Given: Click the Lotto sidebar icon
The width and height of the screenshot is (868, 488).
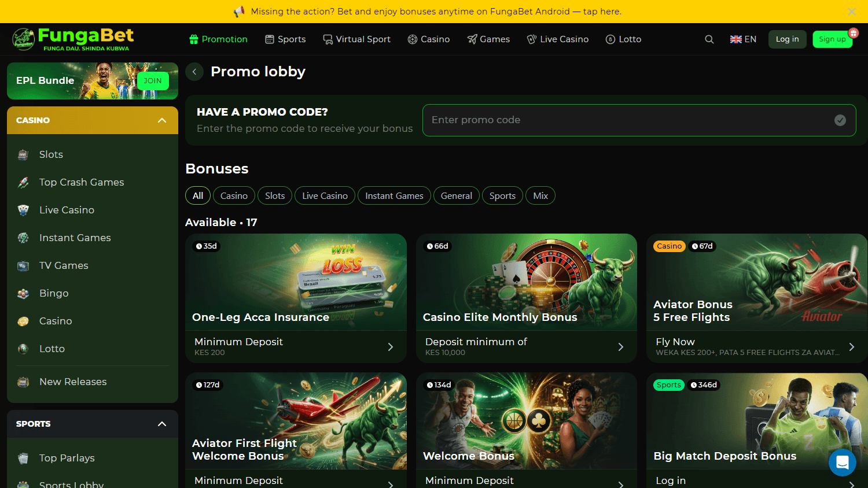Looking at the screenshot, I should point(23,349).
